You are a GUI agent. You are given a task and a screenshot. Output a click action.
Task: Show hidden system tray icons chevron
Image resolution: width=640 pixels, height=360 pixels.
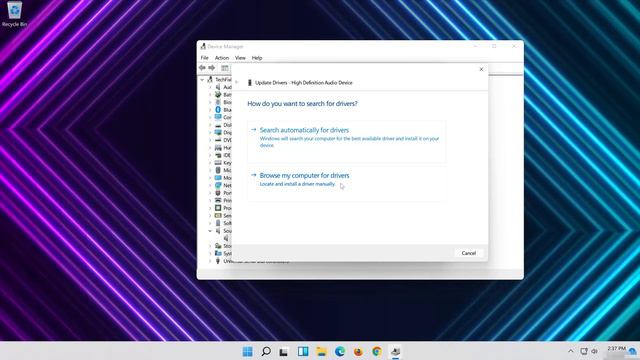(x=571, y=351)
